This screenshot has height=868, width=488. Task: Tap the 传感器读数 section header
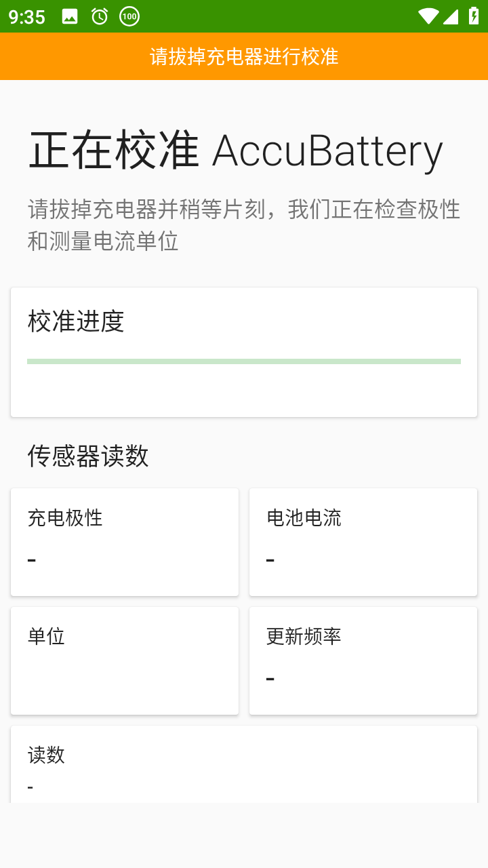tap(88, 456)
